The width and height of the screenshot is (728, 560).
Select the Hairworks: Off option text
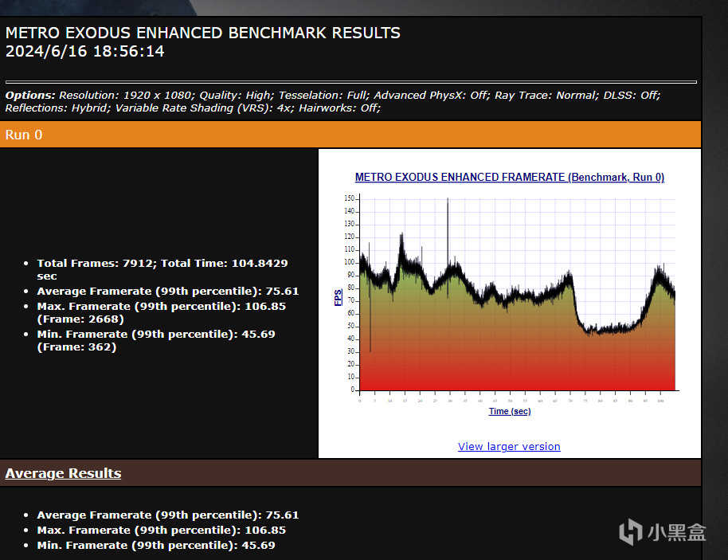(x=339, y=108)
